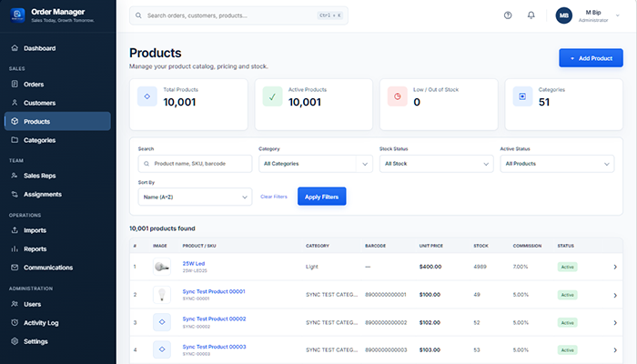Click the Apply Filters button
The height and width of the screenshot is (364, 637).
[x=322, y=197]
